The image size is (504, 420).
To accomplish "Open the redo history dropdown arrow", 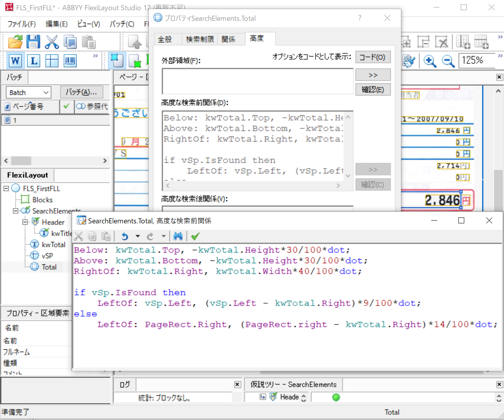I will click(x=163, y=236).
